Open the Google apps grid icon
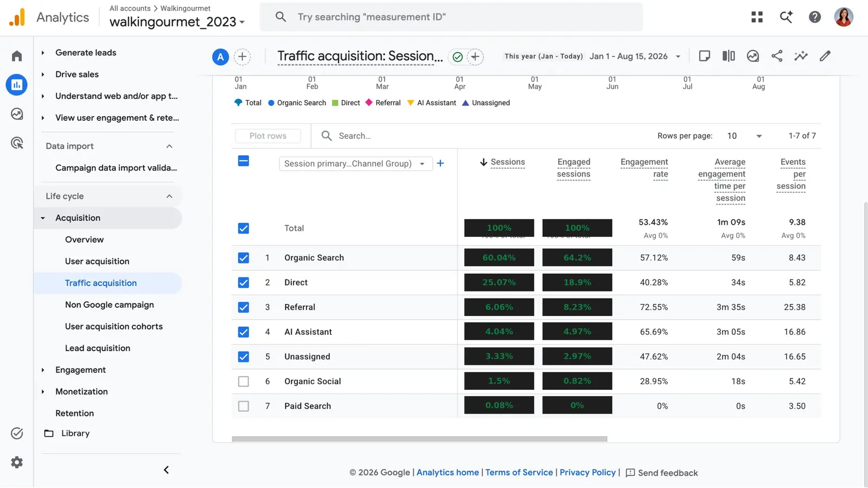Image resolution: width=868 pixels, height=488 pixels. [x=757, y=17]
